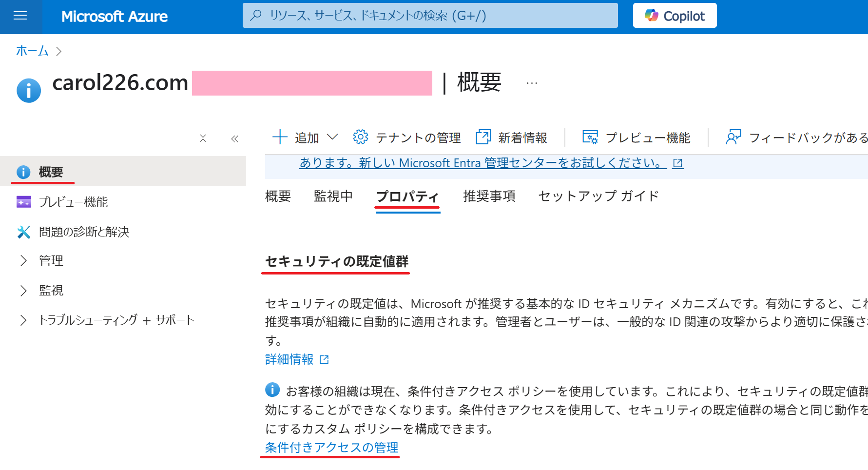Open 条件付きアクセスの管理 link
The width and height of the screenshot is (868, 470).
click(x=331, y=448)
